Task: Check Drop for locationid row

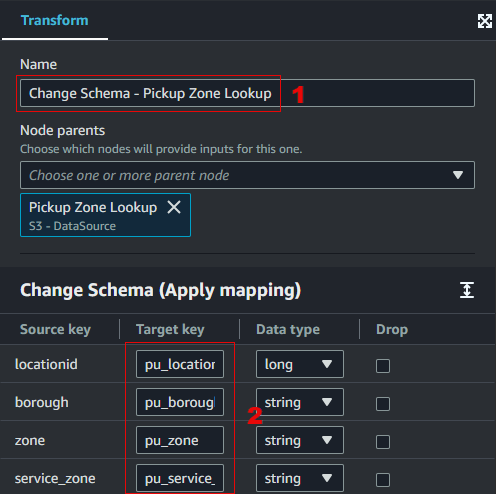Action: [383, 366]
